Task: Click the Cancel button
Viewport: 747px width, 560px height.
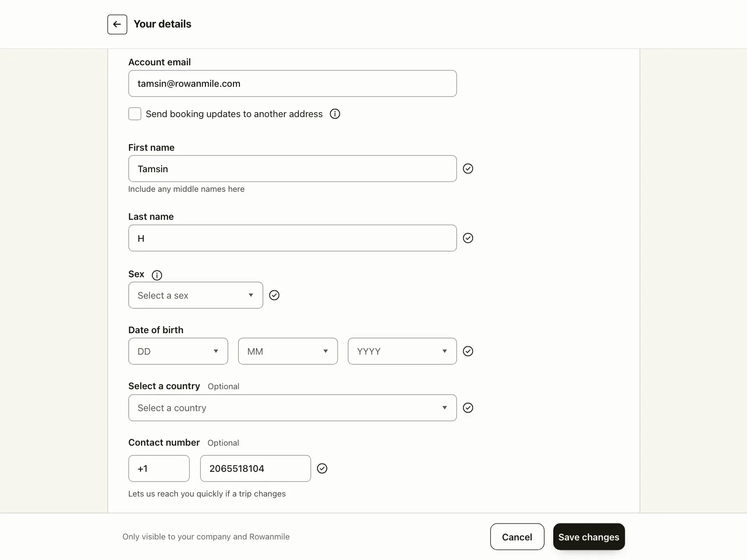Action: [517, 537]
